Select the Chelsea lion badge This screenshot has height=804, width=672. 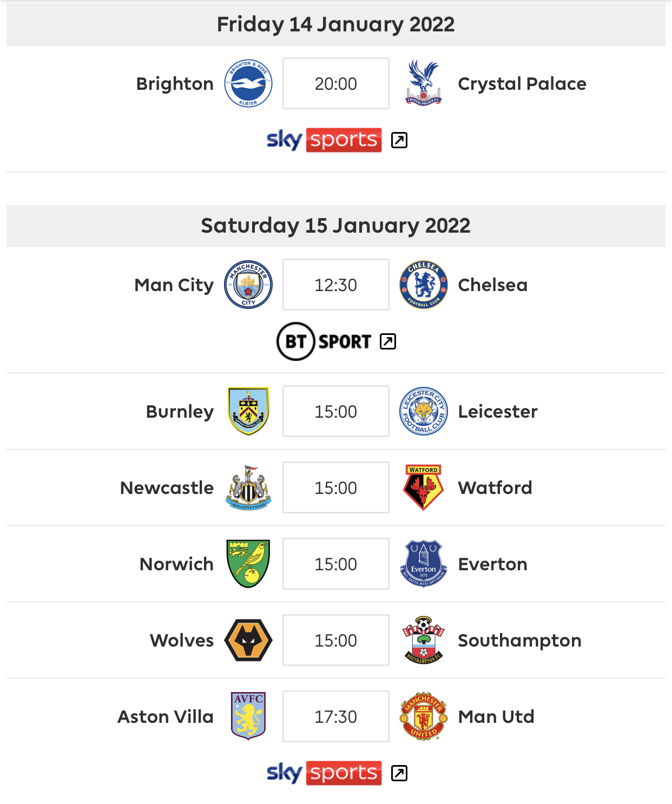tap(424, 285)
